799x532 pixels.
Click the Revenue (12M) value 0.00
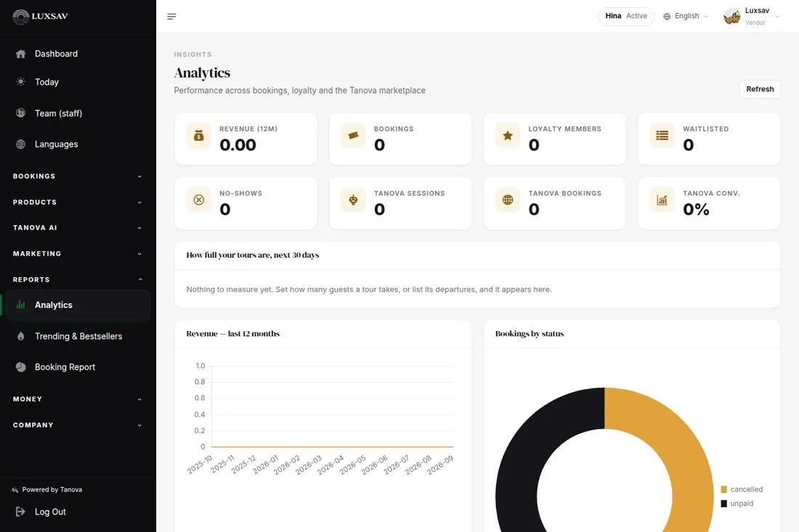(x=238, y=145)
